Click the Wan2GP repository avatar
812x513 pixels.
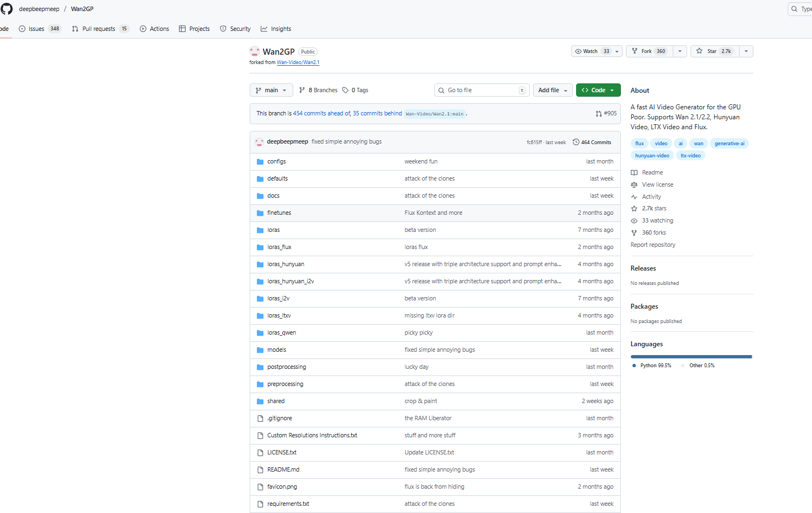(x=255, y=51)
